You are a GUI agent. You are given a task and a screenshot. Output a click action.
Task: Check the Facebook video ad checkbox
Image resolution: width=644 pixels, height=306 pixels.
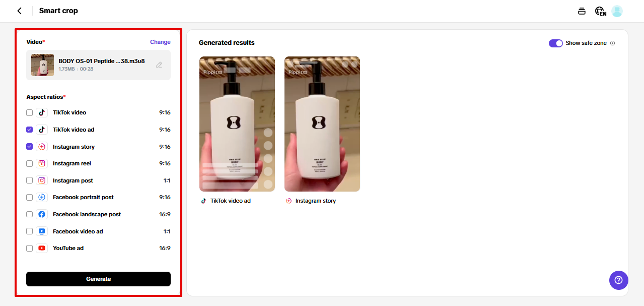point(30,231)
